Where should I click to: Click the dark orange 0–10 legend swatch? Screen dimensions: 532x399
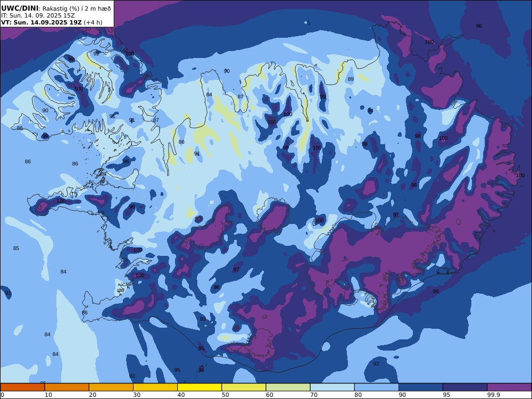click(x=22, y=387)
